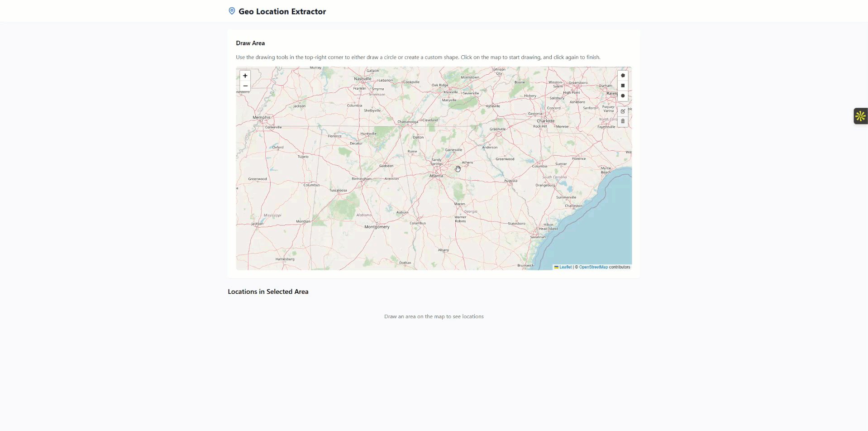868x431 pixels.
Task: Click the delete layers trash icon
Action: (x=623, y=121)
